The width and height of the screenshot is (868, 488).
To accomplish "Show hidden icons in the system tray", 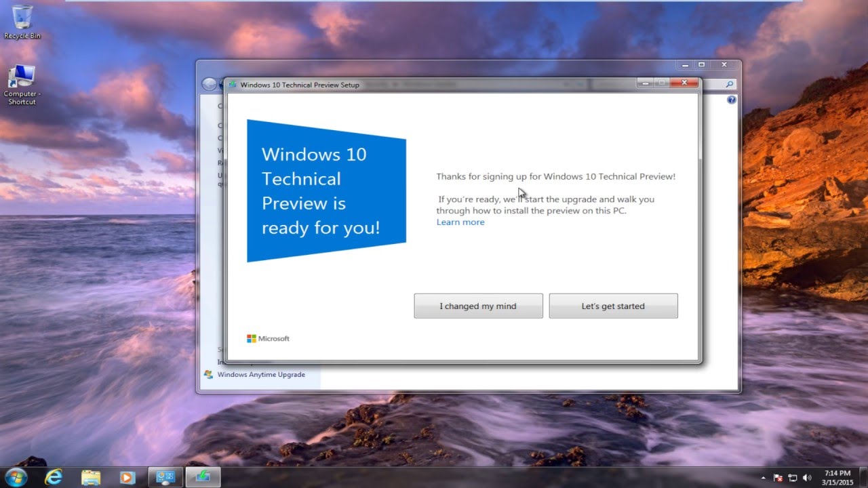I will tap(764, 478).
